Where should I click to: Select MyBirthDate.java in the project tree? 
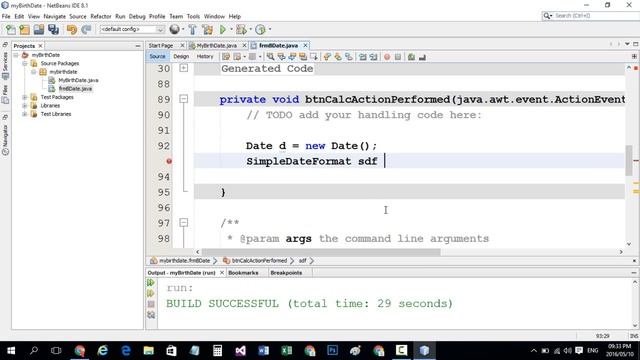78,80
